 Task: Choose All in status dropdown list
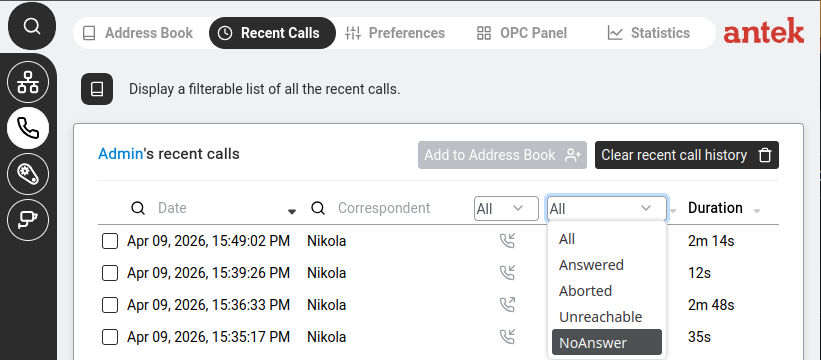(607, 239)
